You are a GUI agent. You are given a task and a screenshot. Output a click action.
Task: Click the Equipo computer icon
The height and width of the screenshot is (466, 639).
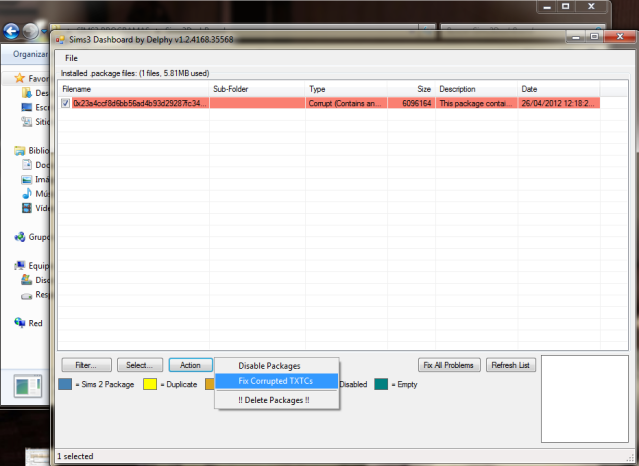[19, 266]
